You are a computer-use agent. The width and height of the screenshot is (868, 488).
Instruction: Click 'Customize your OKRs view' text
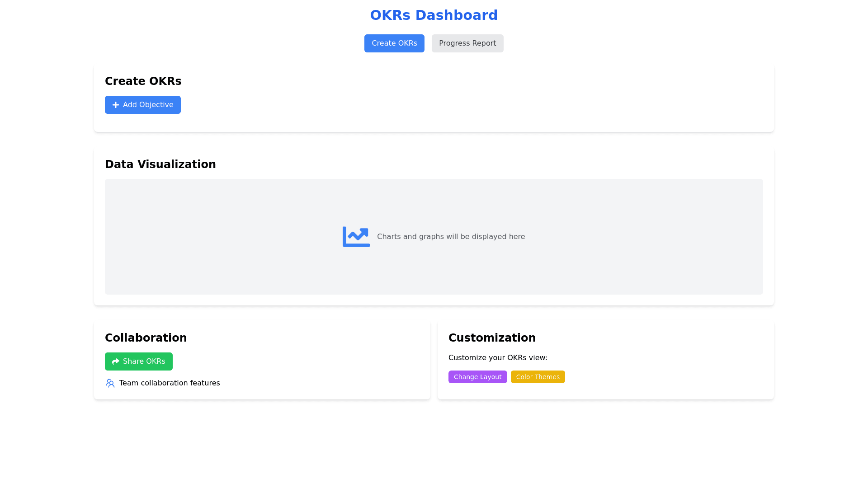[x=497, y=358]
